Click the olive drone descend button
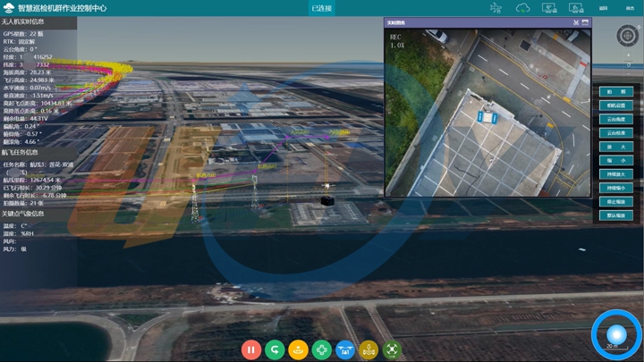The height and width of the screenshot is (362, 644). click(x=369, y=350)
